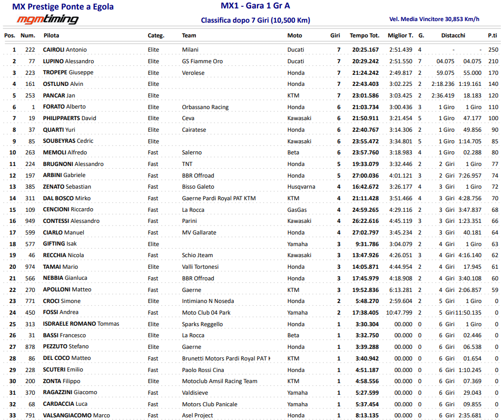Select rider name 'NEBBIA Gianluca'
This screenshot has width=504, height=420.
click(x=65, y=278)
